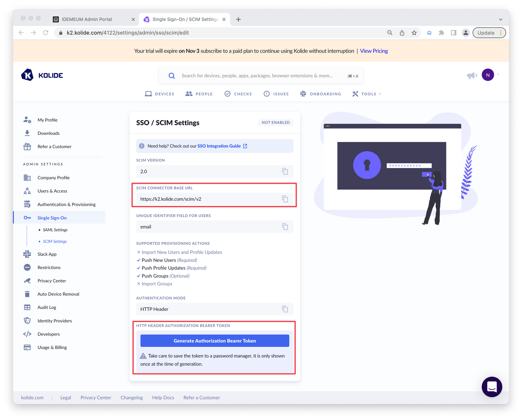Click the SCIM connector base URL field
This screenshot has width=522, height=420.
[x=215, y=199]
